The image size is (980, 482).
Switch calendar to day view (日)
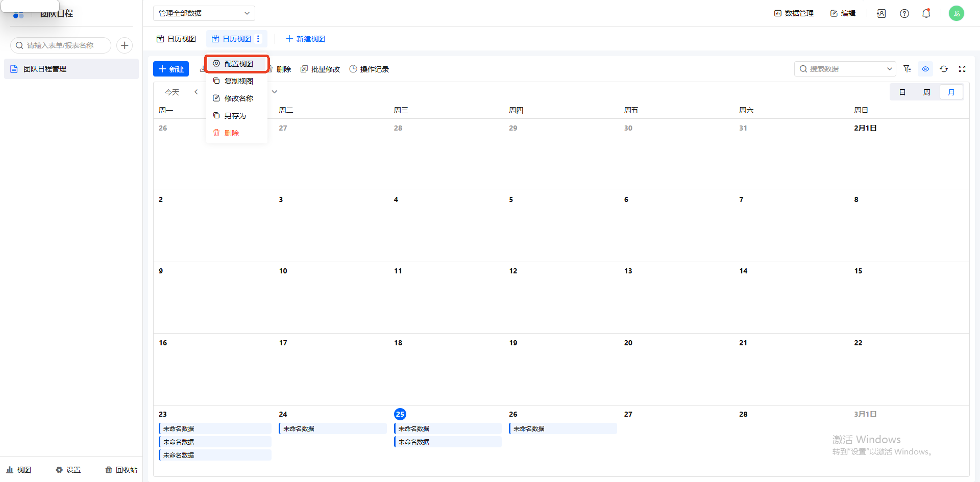tap(902, 92)
